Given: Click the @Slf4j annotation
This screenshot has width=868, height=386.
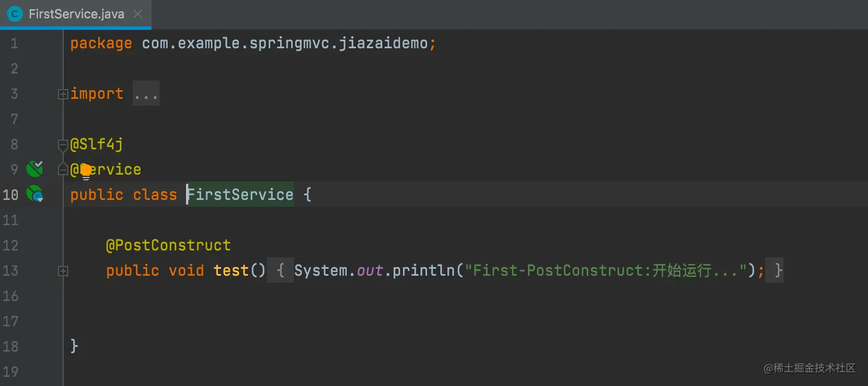Looking at the screenshot, I should [96, 144].
